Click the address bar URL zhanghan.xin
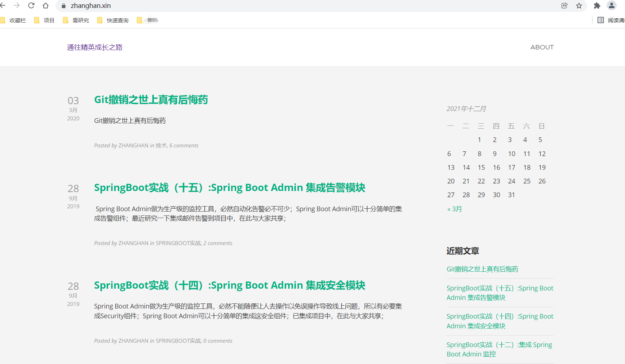The width and height of the screenshot is (625, 364). 91,6
